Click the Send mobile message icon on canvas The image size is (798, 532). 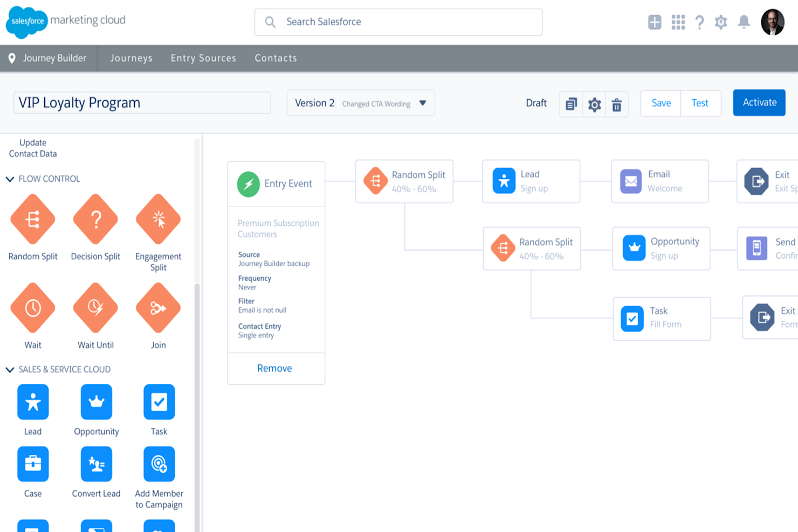(756, 248)
